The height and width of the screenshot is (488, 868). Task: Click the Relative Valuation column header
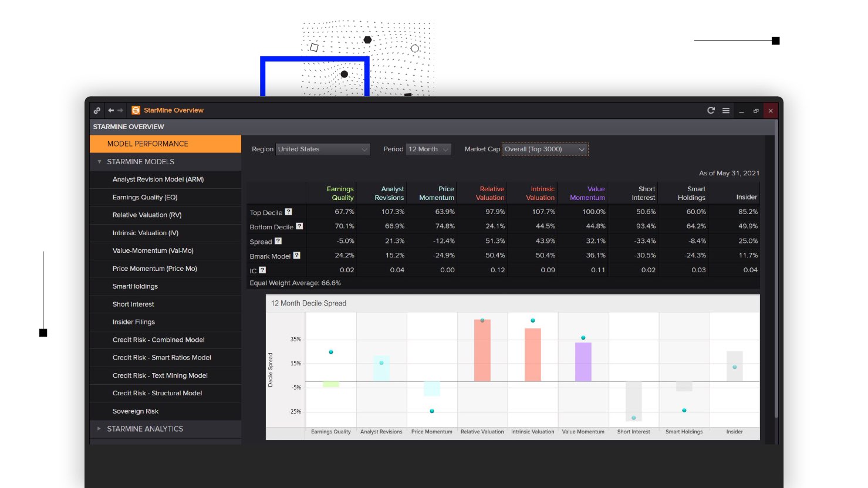click(490, 193)
